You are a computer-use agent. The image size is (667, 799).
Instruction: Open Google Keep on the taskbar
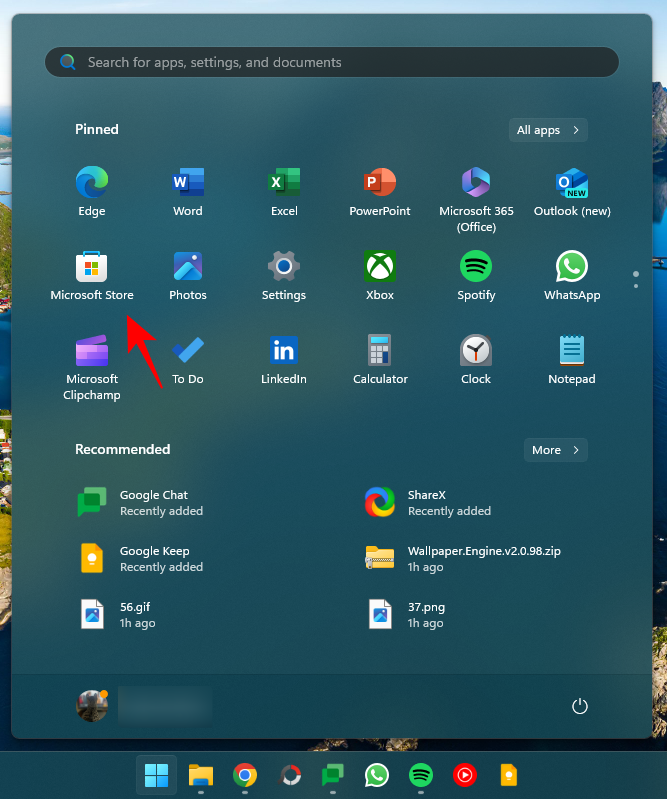point(509,776)
